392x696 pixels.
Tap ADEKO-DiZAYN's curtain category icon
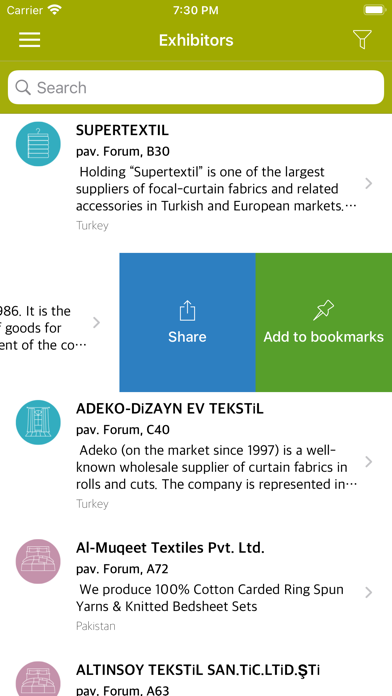point(38,422)
